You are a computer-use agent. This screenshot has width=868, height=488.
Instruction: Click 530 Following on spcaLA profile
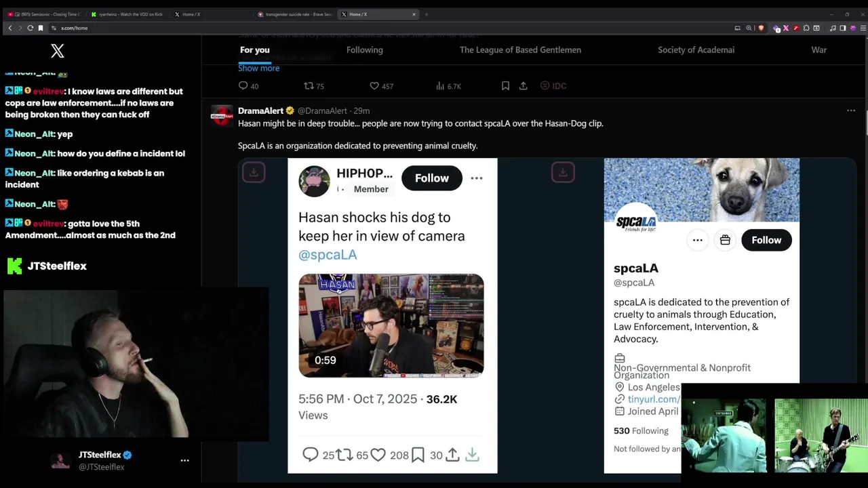[641, 430]
